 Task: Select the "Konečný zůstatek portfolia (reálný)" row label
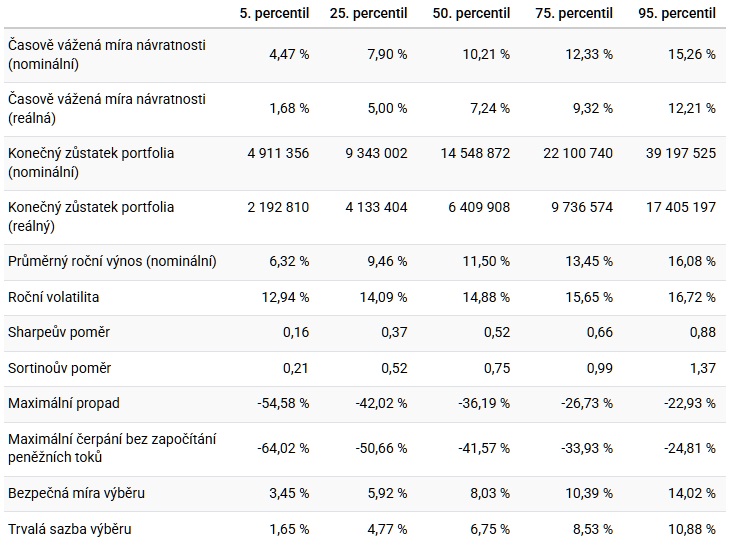tap(90, 216)
